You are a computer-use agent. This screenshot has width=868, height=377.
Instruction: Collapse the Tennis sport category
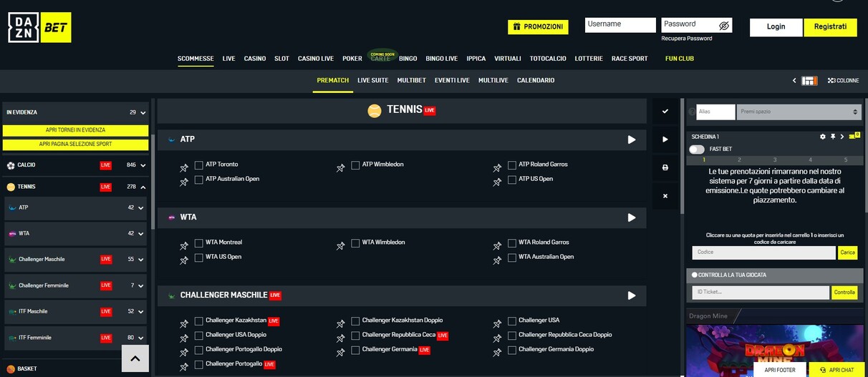75,187
